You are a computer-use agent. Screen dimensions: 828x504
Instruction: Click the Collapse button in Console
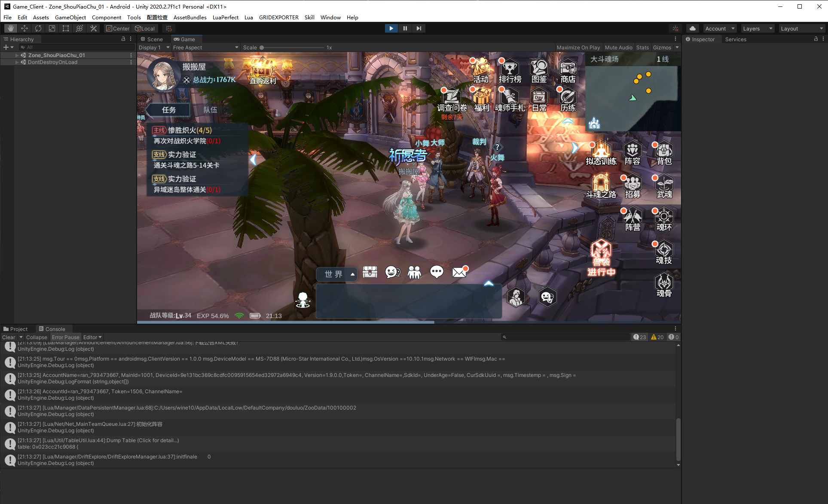(37, 337)
